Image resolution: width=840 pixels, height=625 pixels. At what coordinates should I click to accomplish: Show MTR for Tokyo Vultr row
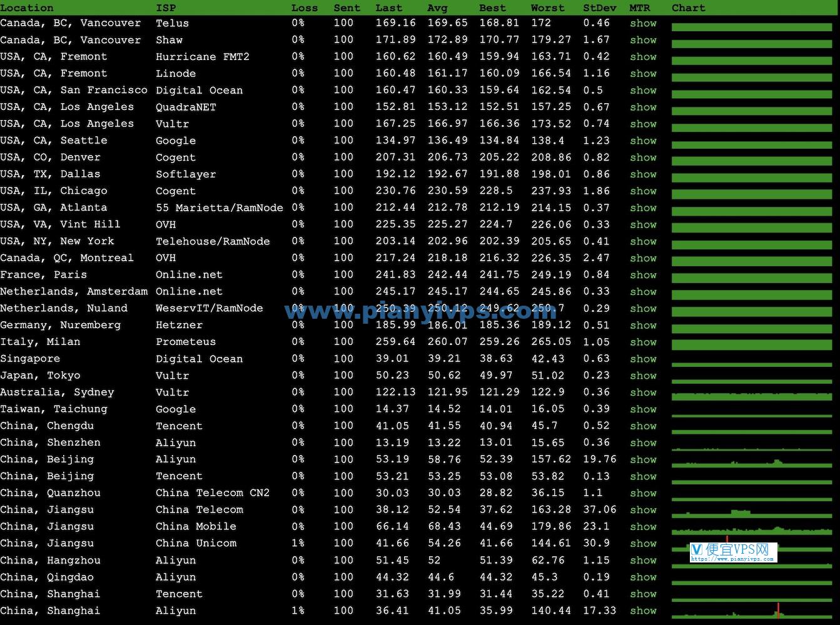coord(643,376)
